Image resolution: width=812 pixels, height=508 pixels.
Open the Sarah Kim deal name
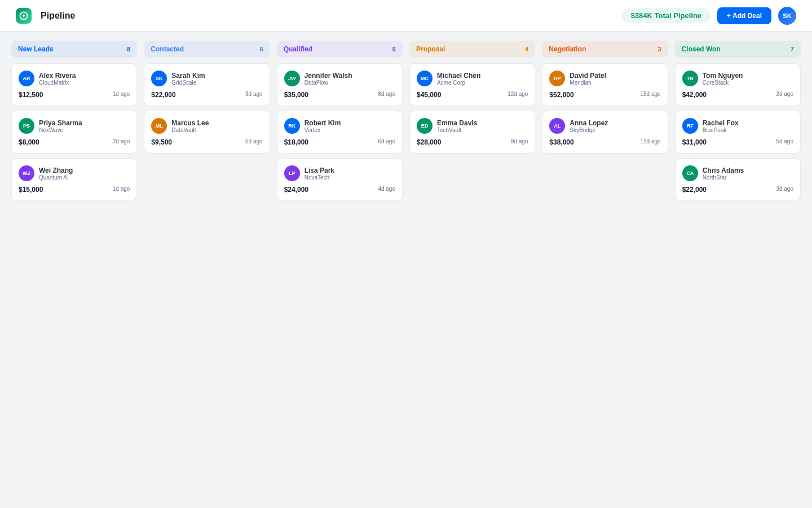pos(188,76)
